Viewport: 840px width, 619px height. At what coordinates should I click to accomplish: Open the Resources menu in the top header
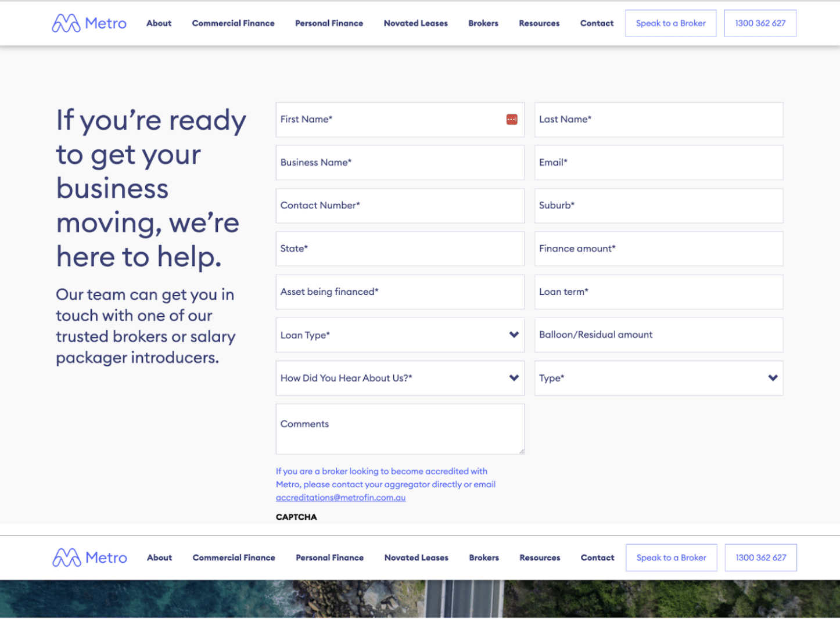coord(539,23)
